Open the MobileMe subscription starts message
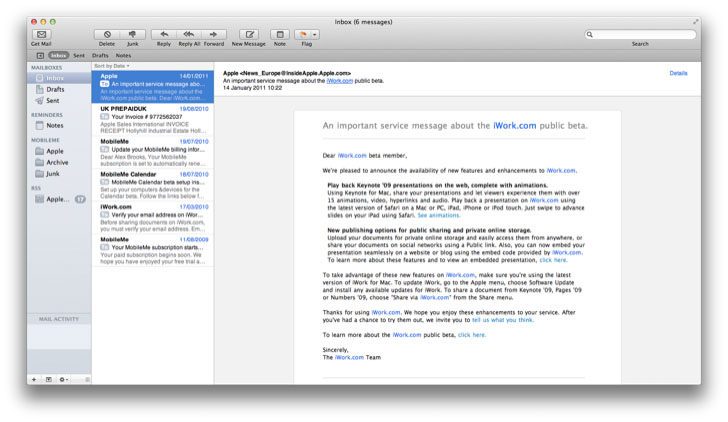This screenshot has width=728, height=422. coord(153,251)
